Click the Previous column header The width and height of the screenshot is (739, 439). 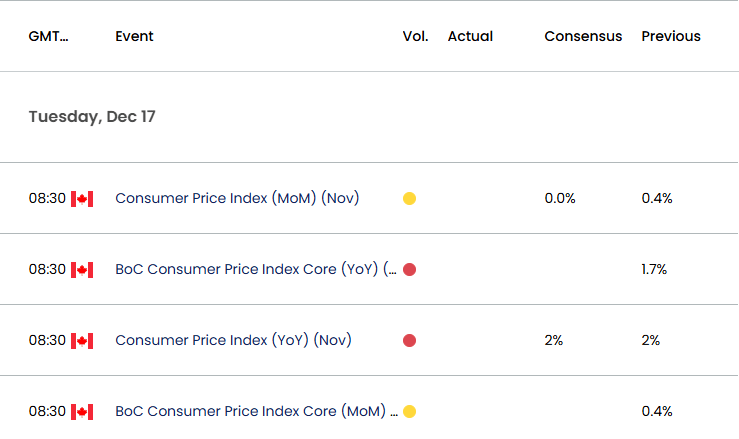point(671,36)
